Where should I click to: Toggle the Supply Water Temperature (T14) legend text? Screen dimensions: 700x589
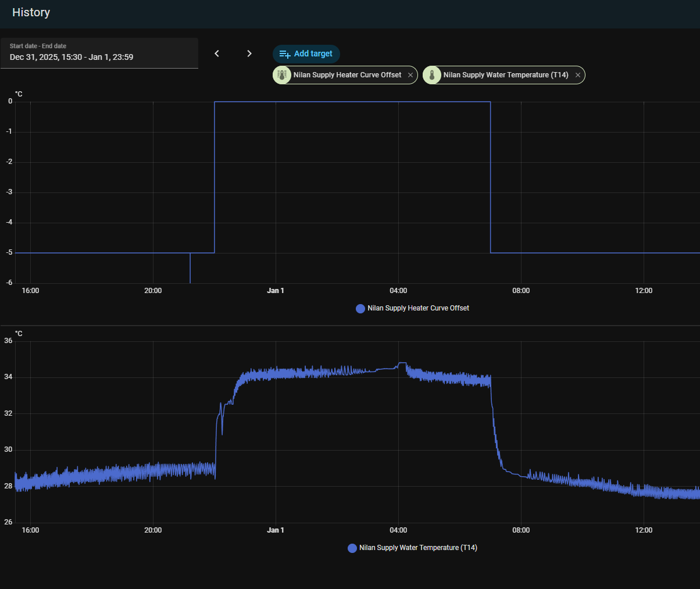pos(418,548)
